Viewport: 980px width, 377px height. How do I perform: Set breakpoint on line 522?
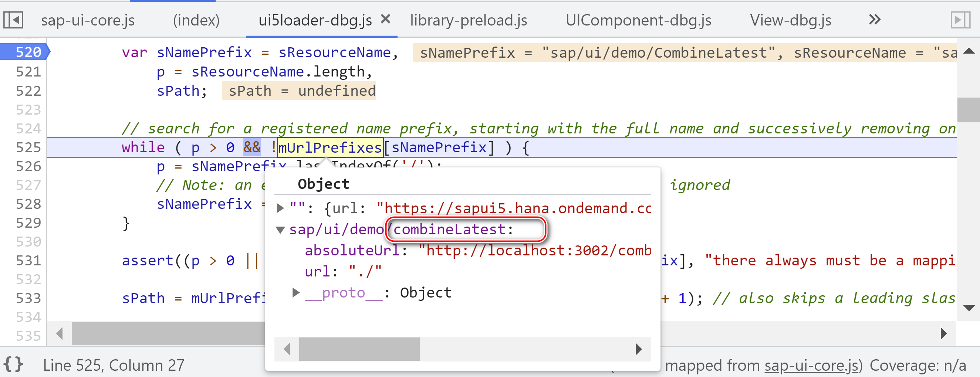(28, 91)
